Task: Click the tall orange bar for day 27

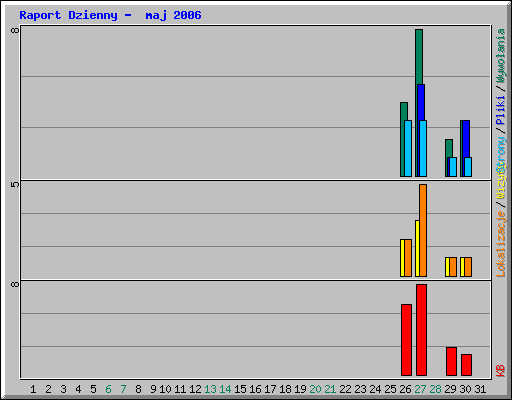Action: pyautogui.click(x=423, y=230)
